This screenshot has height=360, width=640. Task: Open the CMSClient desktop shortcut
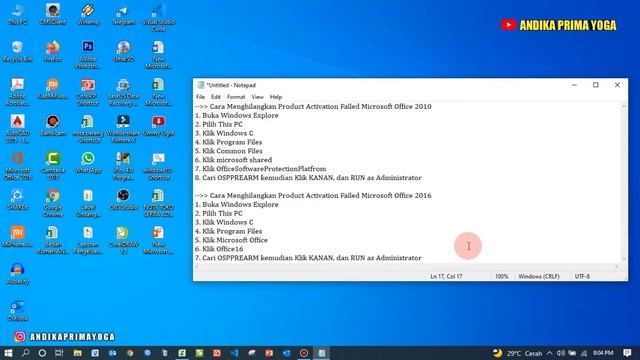pyautogui.click(x=53, y=14)
